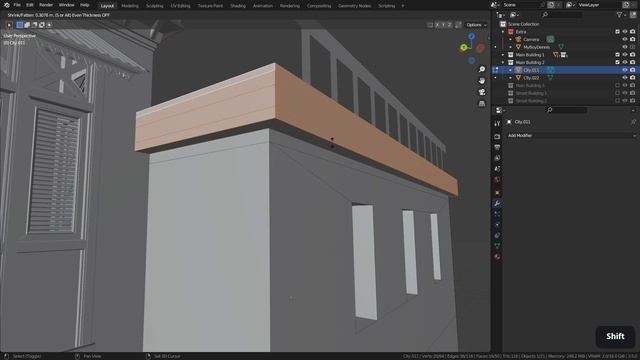
Task: Switch to the Shading workspace tab
Action: click(x=238, y=6)
